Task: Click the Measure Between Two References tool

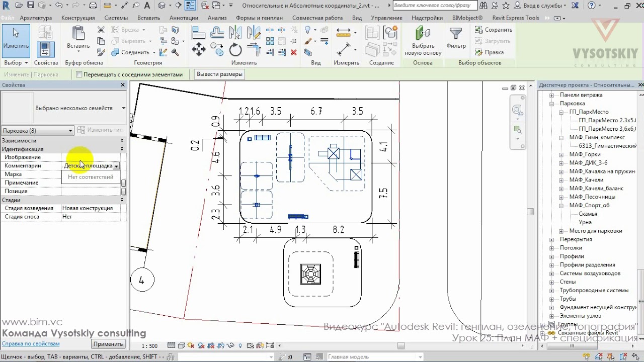Action: point(344,49)
